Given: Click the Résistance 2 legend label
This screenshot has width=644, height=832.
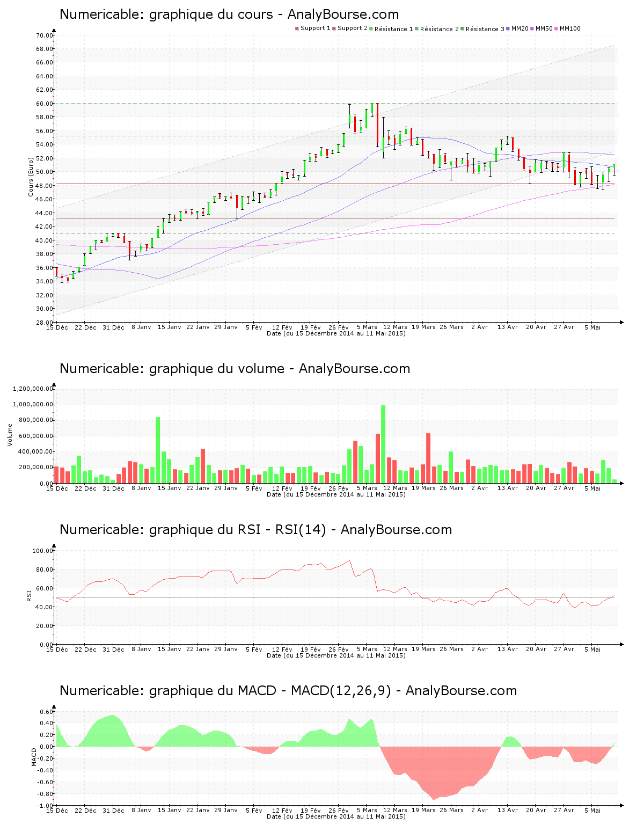Looking at the screenshot, I should point(440,28).
